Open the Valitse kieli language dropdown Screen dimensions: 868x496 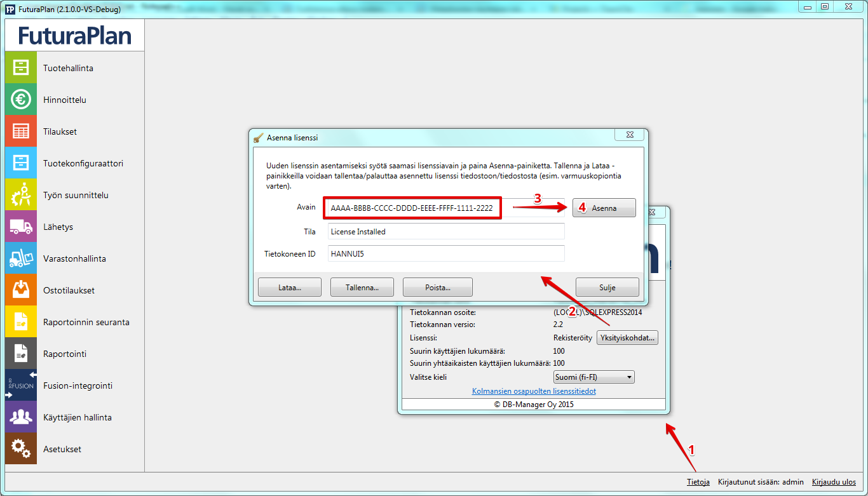click(x=594, y=377)
